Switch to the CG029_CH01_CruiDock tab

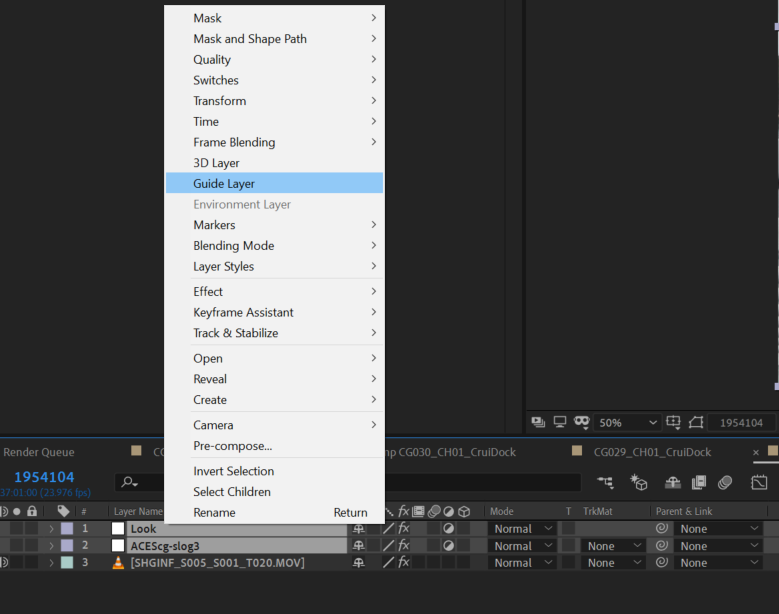coord(652,452)
